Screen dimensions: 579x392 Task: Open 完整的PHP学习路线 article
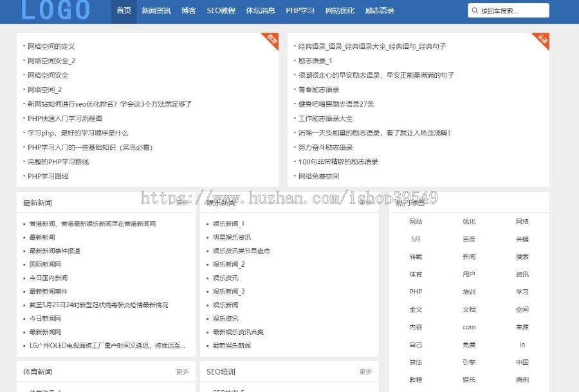[59, 161]
